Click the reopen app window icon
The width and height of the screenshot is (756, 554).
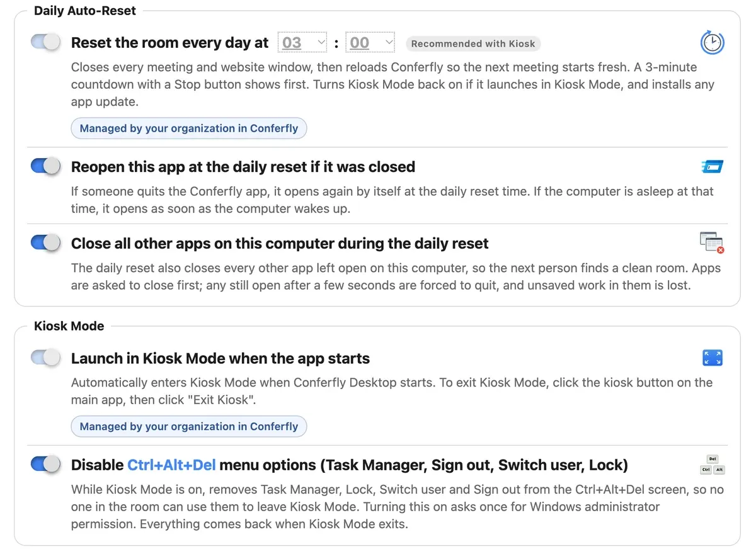click(x=713, y=167)
